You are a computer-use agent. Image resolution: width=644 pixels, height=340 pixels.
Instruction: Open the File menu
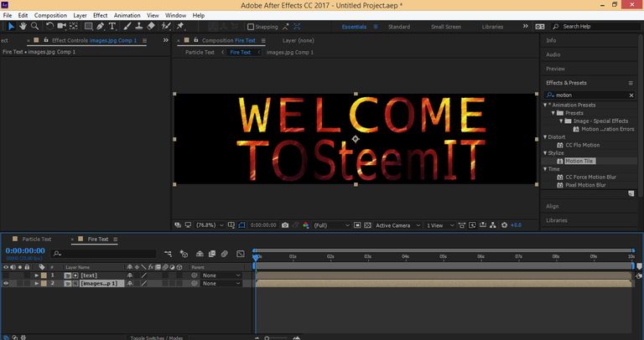click(8, 15)
